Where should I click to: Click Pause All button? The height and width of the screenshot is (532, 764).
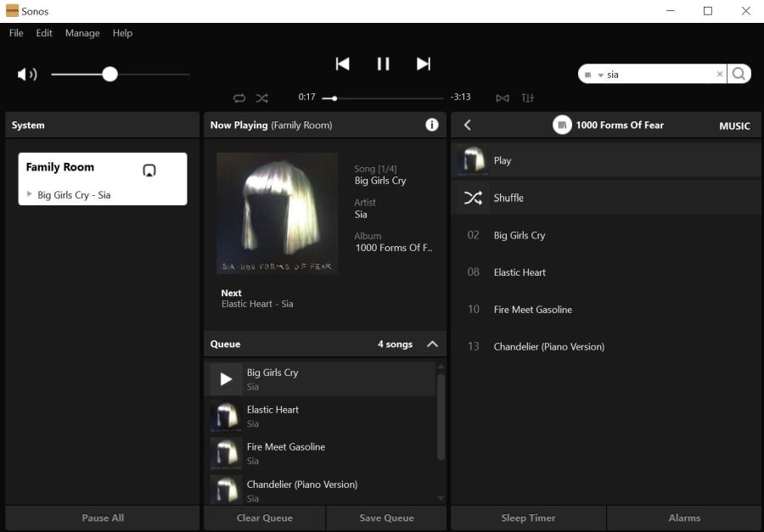tap(103, 518)
